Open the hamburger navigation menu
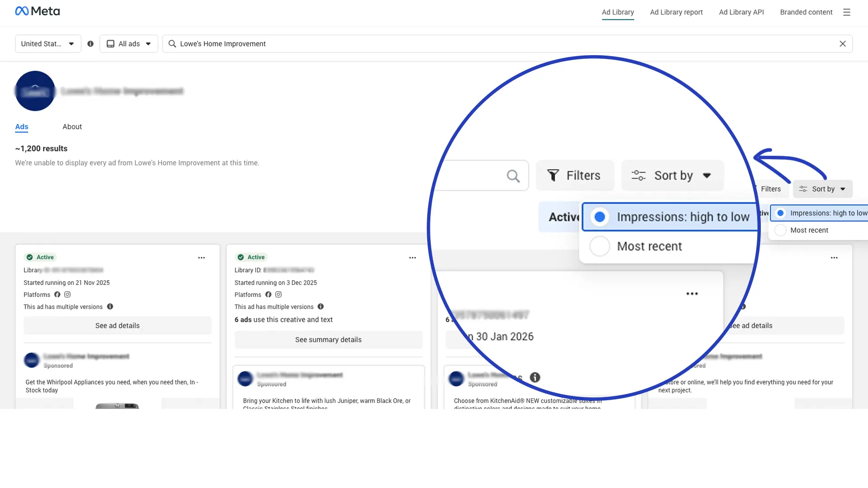Image resolution: width=868 pixels, height=488 pixels. pos(847,12)
